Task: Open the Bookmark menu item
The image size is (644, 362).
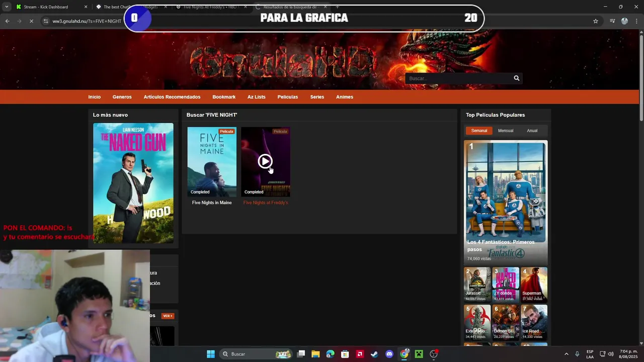Action: (x=224, y=97)
